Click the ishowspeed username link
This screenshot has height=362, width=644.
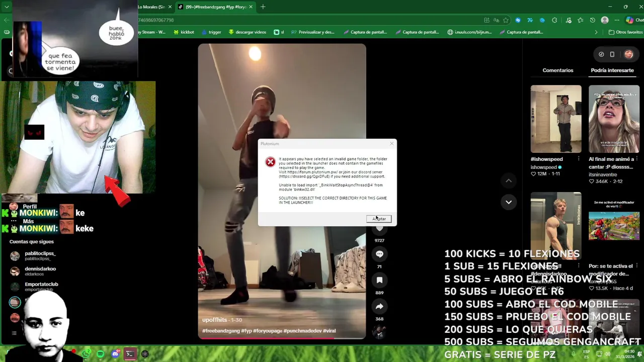pyautogui.click(x=543, y=167)
